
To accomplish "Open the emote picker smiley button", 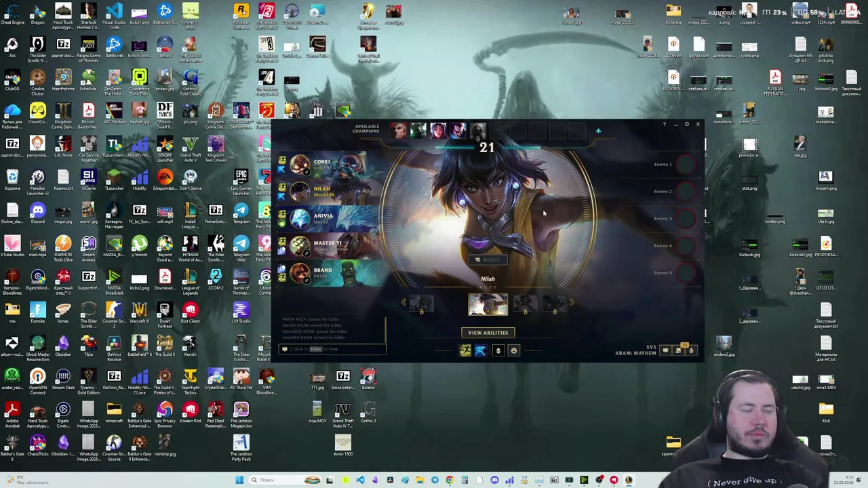I will 513,350.
